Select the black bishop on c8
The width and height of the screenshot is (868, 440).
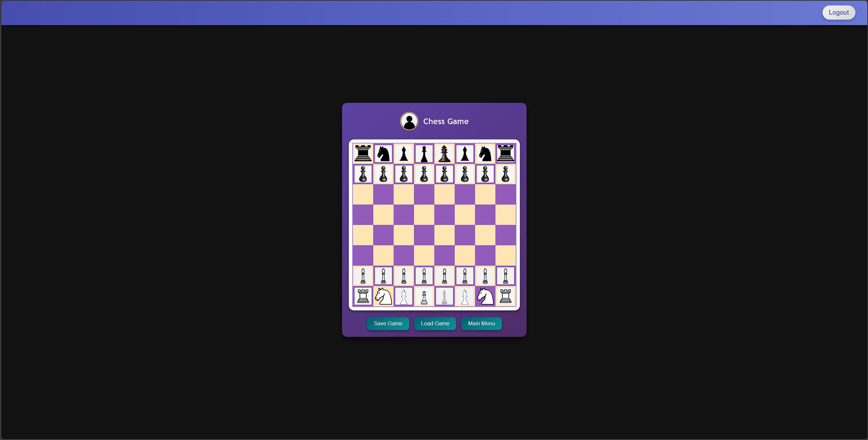pyautogui.click(x=403, y=154)
